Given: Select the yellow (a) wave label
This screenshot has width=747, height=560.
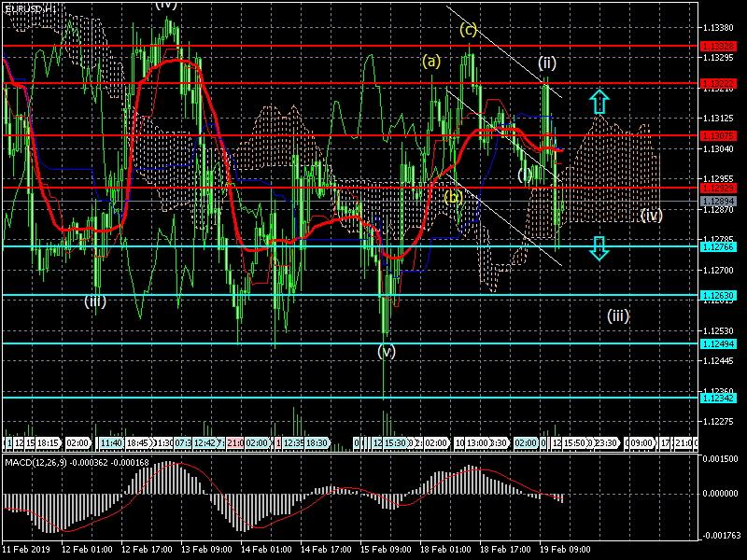Looking at the screenshot, I should [430, 62].
